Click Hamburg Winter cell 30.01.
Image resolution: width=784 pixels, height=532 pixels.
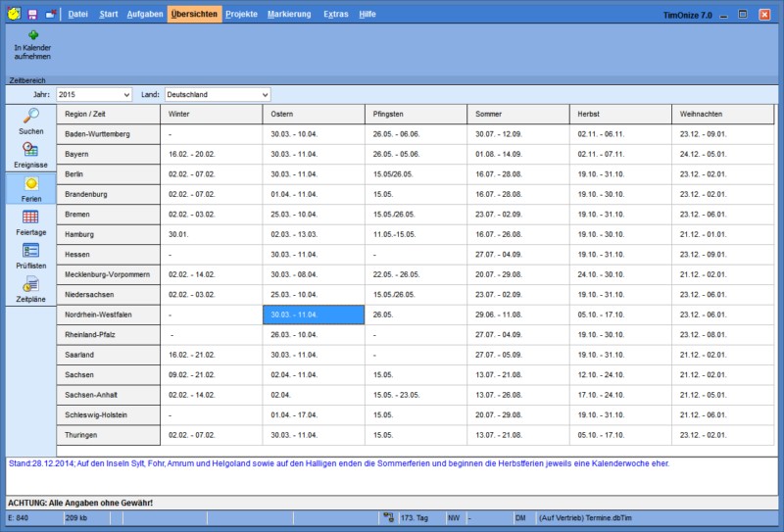click(x=212, y=234)
